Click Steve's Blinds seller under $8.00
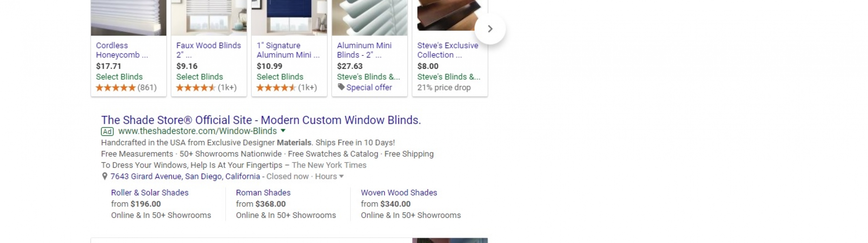This screenshot has width=868, height=243. click(x=449, y=77)
